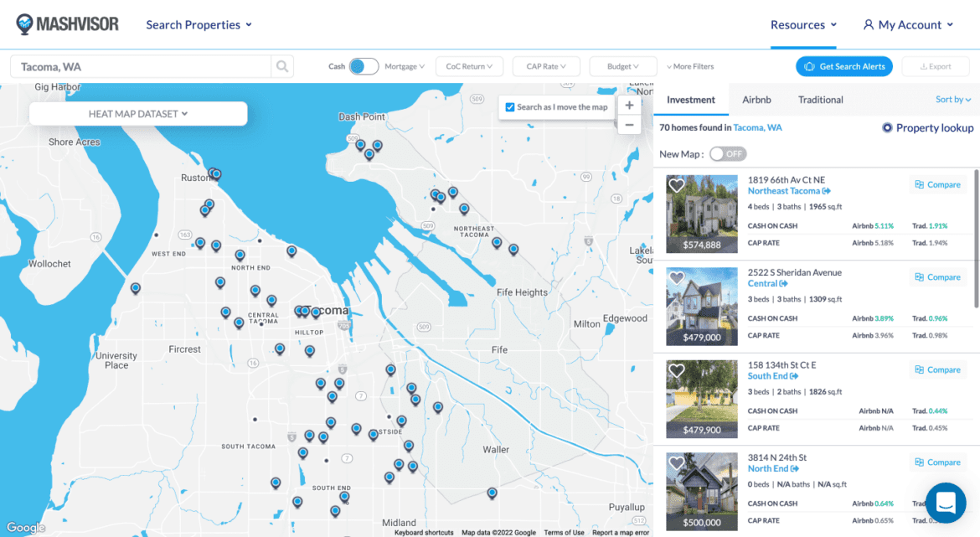This screenshot has width=980, height=537.
Task: Open the Budget filter dropdown
Action: tap(623, 65)
